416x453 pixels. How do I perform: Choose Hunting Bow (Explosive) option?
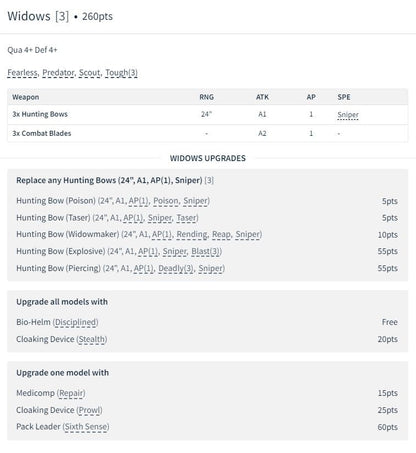pos(207,251)
